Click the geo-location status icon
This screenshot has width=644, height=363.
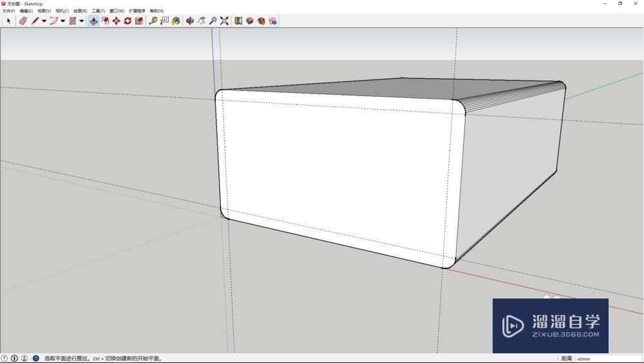(5, 358)
